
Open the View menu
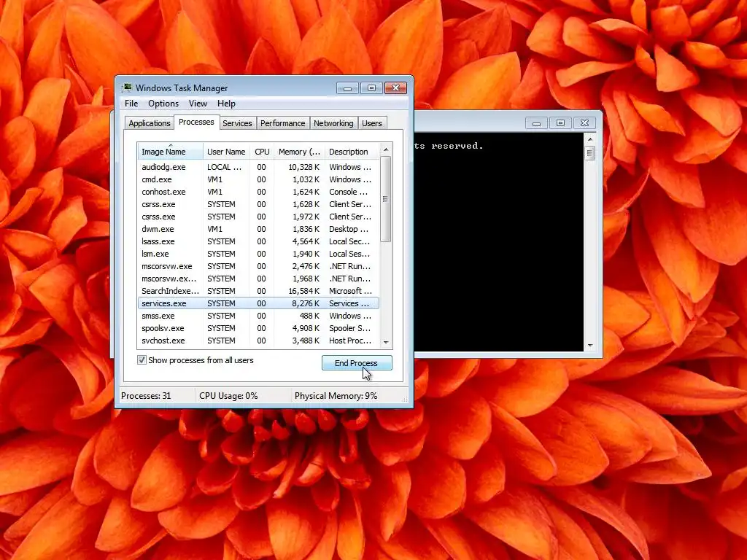[x=198, y=104]
